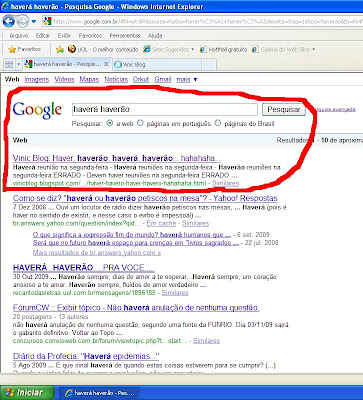Open 'Será que no futuro haverá espaço' link
The image size is (363, 400).
[x=136, y=243]
